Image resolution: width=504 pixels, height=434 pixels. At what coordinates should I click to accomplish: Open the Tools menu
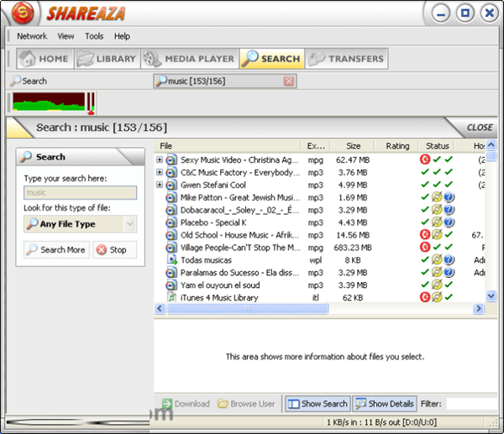[x=94, y=36]
